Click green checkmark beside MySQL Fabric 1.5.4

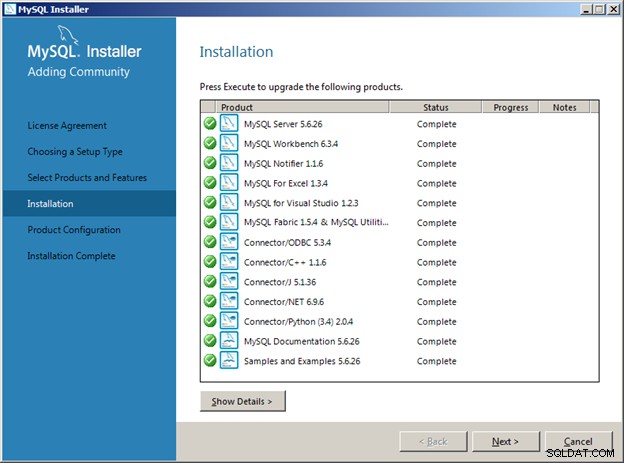(210, 222)
